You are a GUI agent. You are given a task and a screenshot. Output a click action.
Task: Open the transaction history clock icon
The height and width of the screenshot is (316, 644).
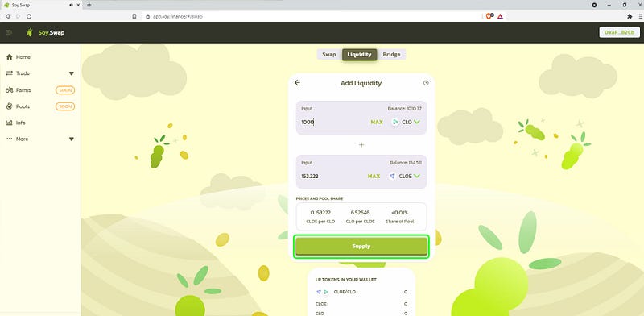426,83
